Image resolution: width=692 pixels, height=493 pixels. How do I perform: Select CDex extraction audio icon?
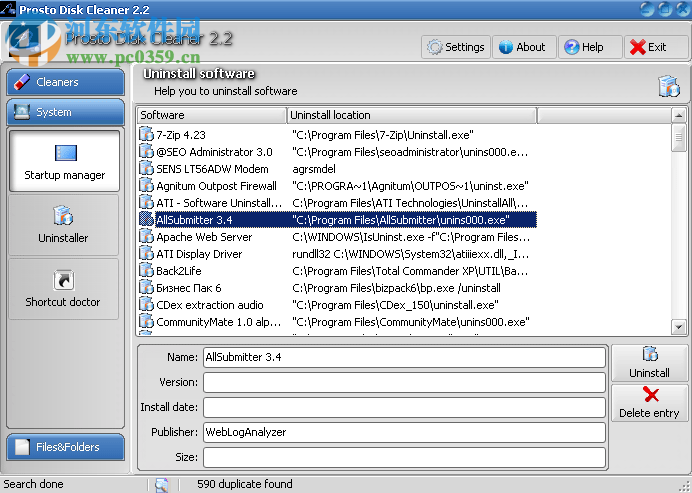coord(147,305)
